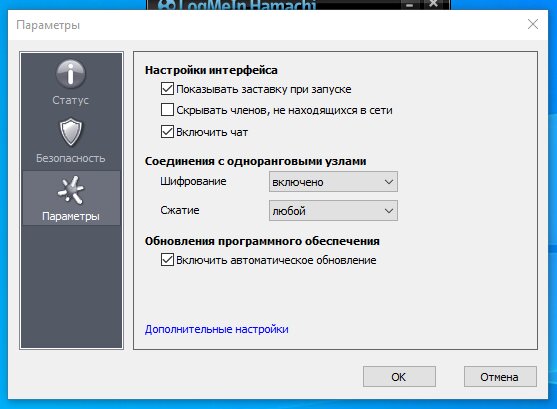Select the Параметры label in sidebar
557x409 pixels.
tap(71, 216)
